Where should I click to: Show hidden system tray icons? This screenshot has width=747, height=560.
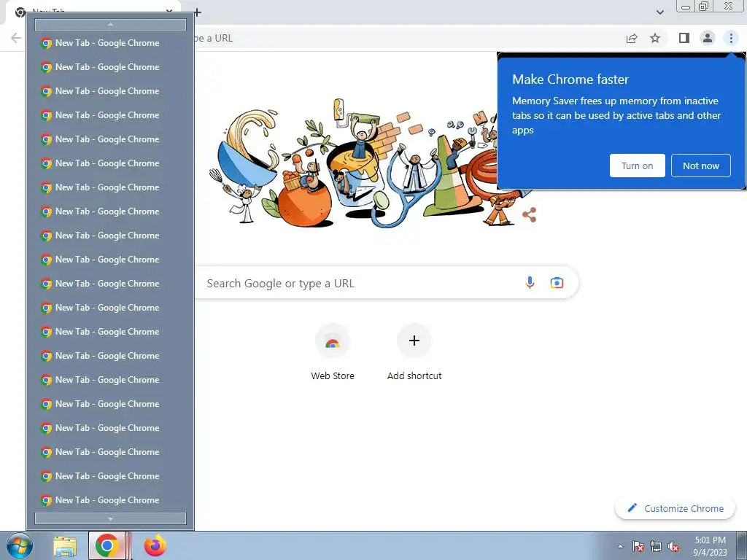tap(620, 546)
